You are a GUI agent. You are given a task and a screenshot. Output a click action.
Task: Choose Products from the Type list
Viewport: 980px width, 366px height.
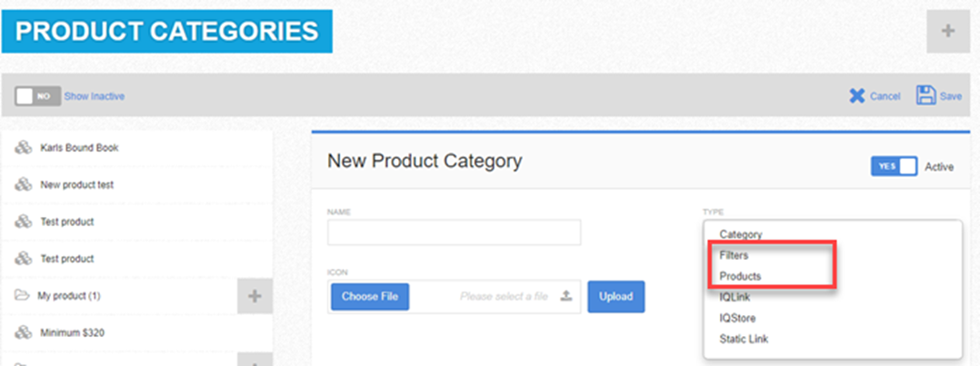740,276
